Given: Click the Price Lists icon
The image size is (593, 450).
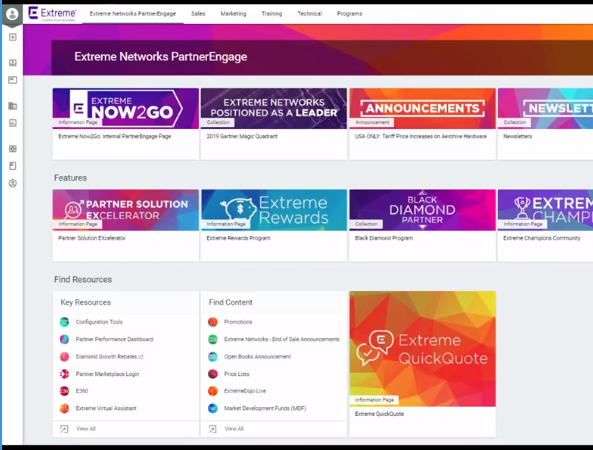Looking at the screenshot, I should (x=213, y=374).
